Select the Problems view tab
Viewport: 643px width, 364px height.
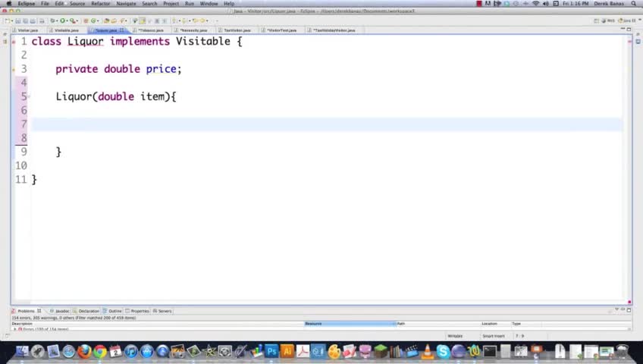(27, 311)
